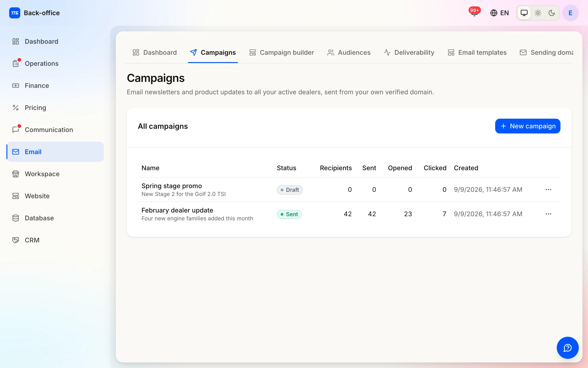Click the Name column header

[150, 168]
